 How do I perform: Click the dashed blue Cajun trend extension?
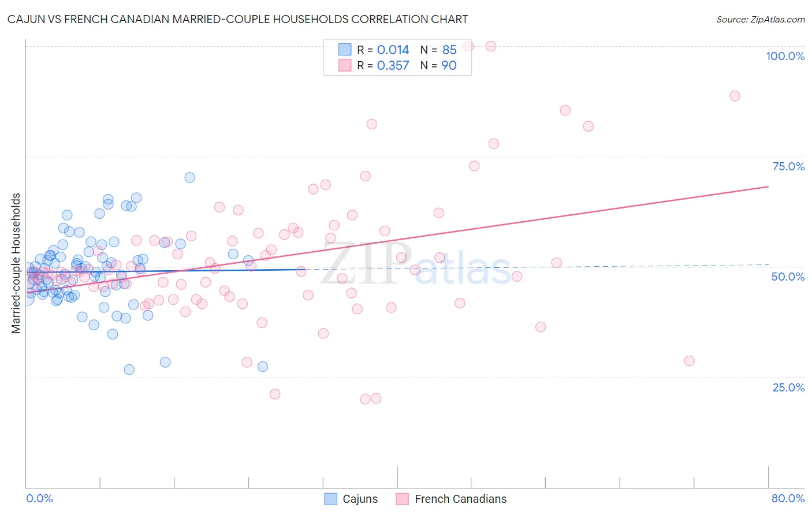[537, 267]
